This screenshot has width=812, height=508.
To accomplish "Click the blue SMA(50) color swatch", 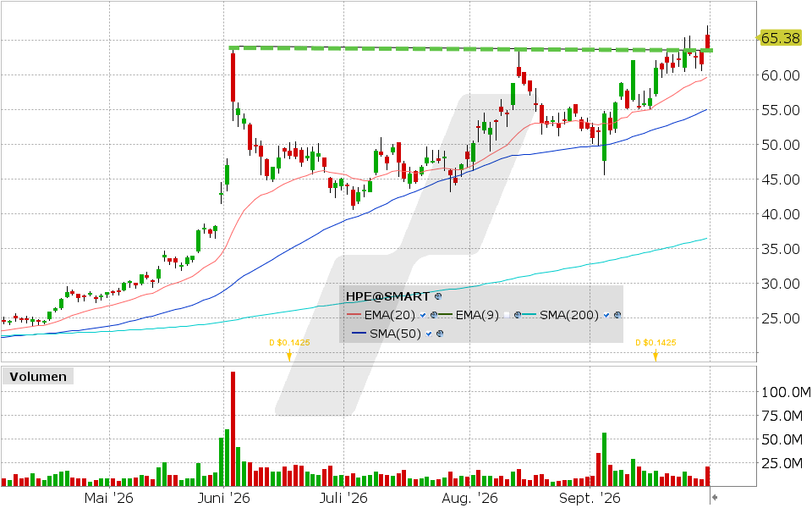I will (359, 334).
